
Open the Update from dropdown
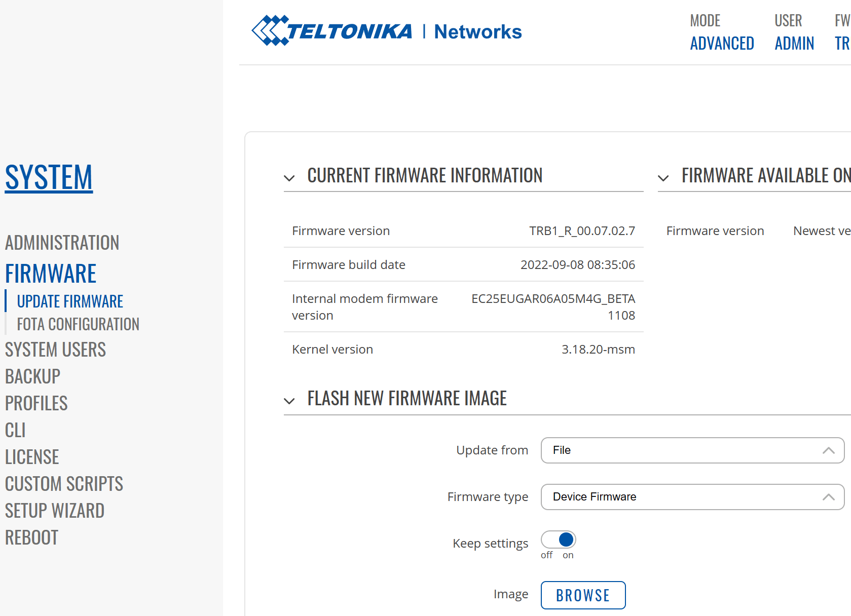click(x=692, y=450)
